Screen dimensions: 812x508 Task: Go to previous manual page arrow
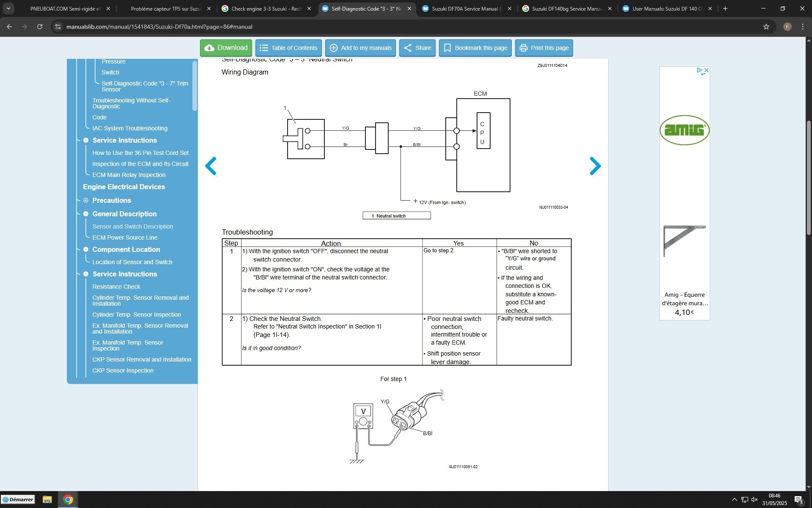point(211,166)
